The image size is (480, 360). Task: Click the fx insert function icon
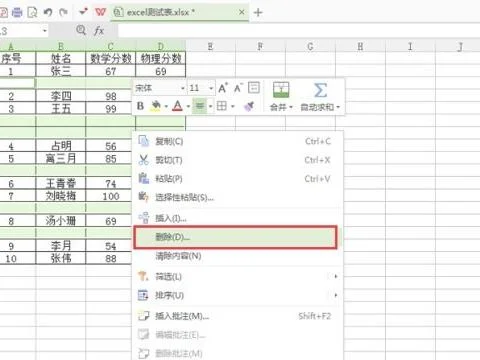99,31
